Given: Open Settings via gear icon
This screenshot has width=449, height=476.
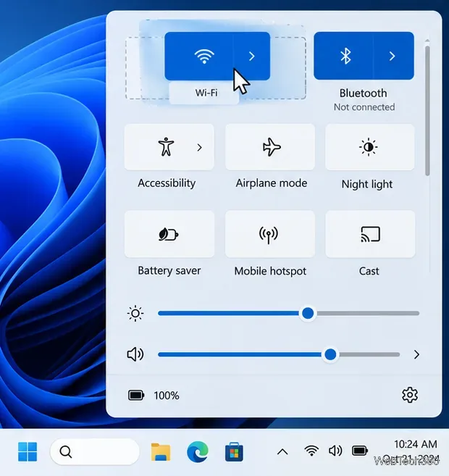Looking at the screenshot, I should [x=410, y=395].
